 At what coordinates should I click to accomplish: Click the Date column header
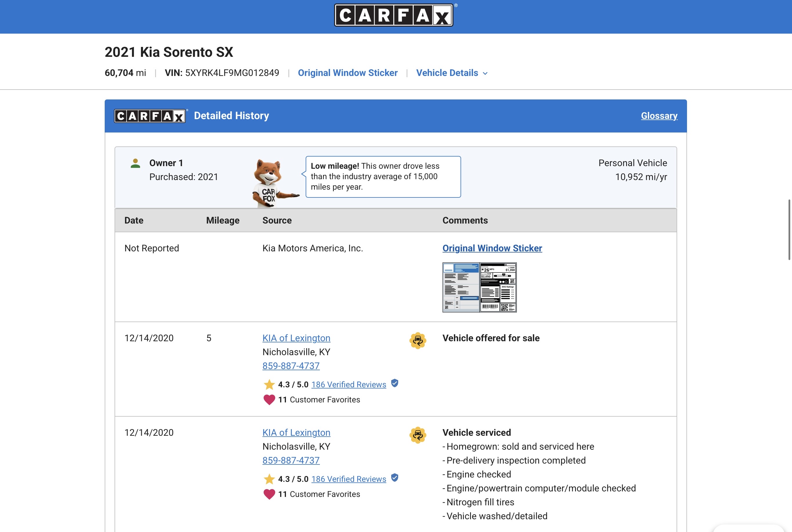pos(134,221)
